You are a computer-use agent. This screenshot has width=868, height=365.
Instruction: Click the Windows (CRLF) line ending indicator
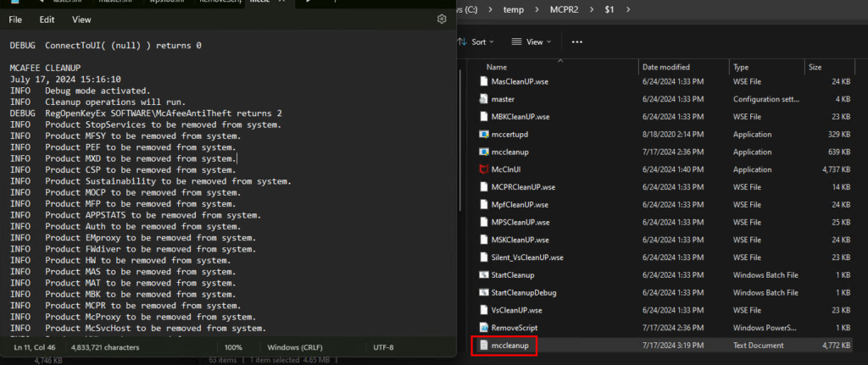point(295,347)
